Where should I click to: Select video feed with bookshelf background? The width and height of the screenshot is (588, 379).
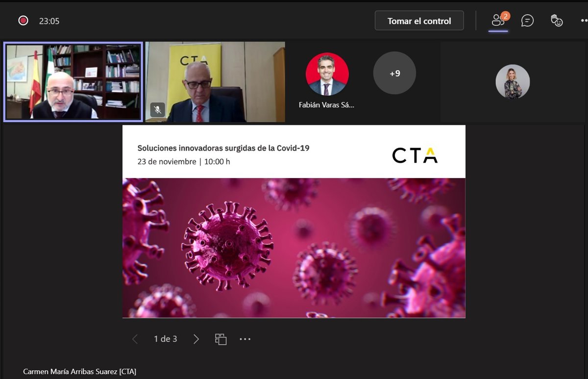pyautogui.click(x=73, y=81)
